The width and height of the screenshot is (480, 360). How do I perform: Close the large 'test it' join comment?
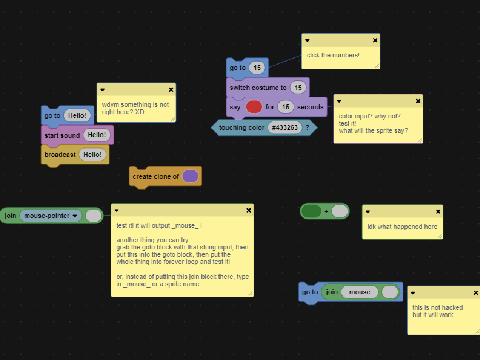pyautogui.click(x=249, y=210)
